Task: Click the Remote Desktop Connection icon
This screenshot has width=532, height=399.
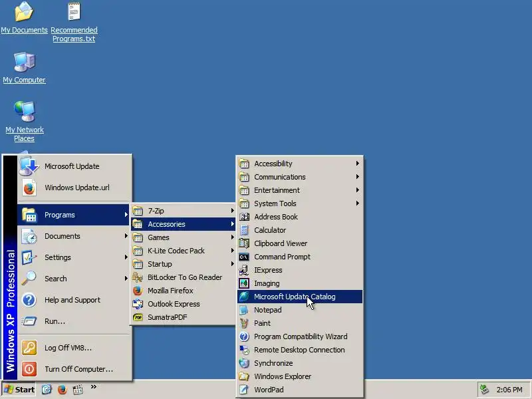Action: tap(244, 350)
